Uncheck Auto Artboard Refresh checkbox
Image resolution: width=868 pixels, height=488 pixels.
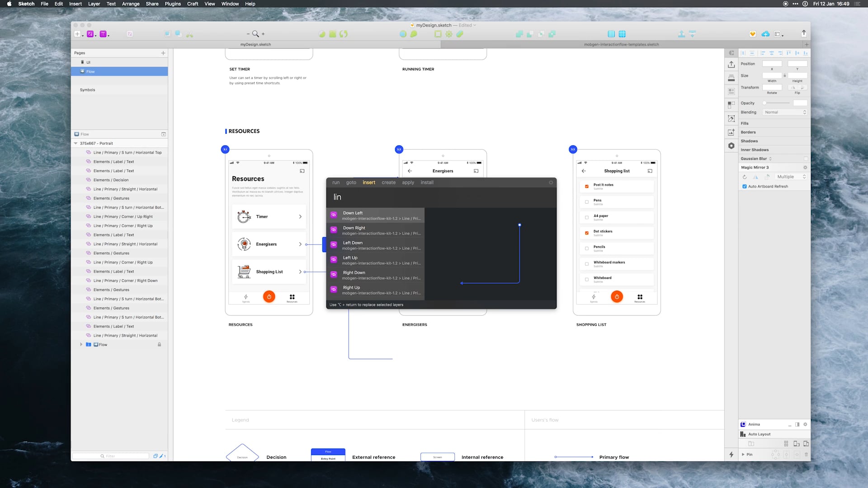click(x=745, y=186)
